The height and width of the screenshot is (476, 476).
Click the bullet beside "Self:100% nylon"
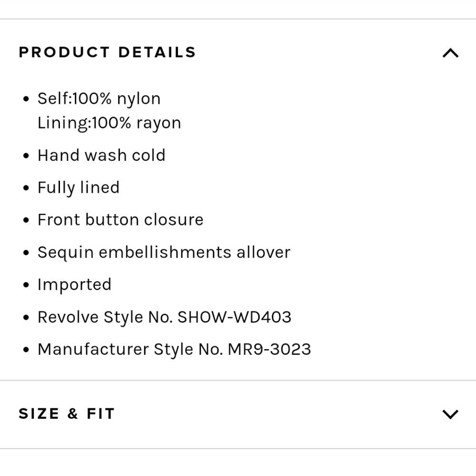[x=26, y=99]
